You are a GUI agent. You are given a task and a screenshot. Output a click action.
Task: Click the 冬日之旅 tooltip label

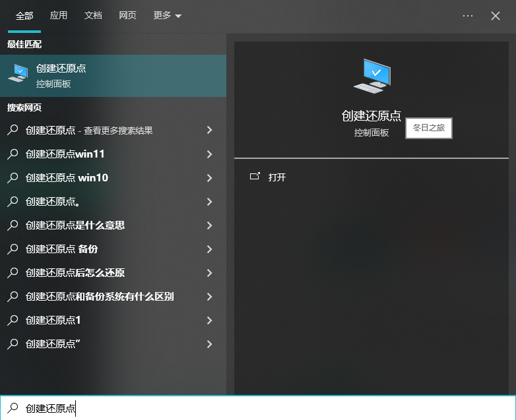click(x=429, y=128)
